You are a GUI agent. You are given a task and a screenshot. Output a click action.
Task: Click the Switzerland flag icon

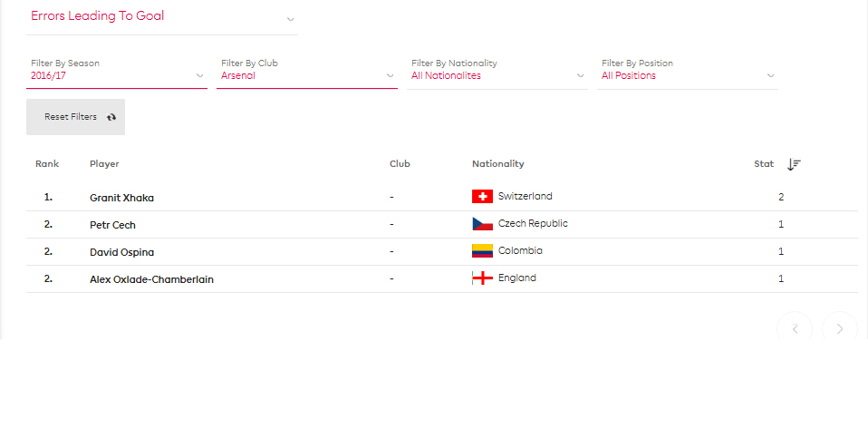(482, 196)
